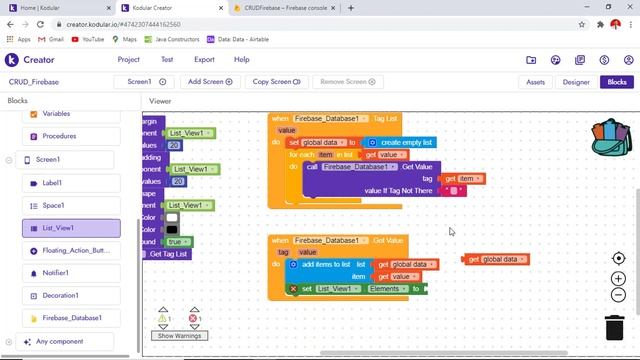Switch to the CRUDFirebase Firebase console tab
Viewport: 640px width, 360px height.
coord(285,8)
